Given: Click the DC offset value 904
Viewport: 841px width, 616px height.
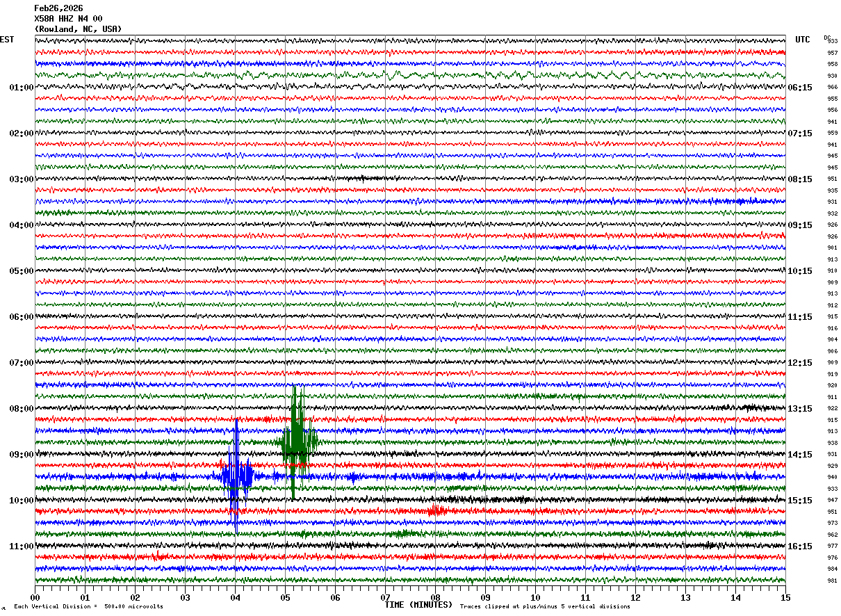Looking at the screenshot, I should [832, 339].
